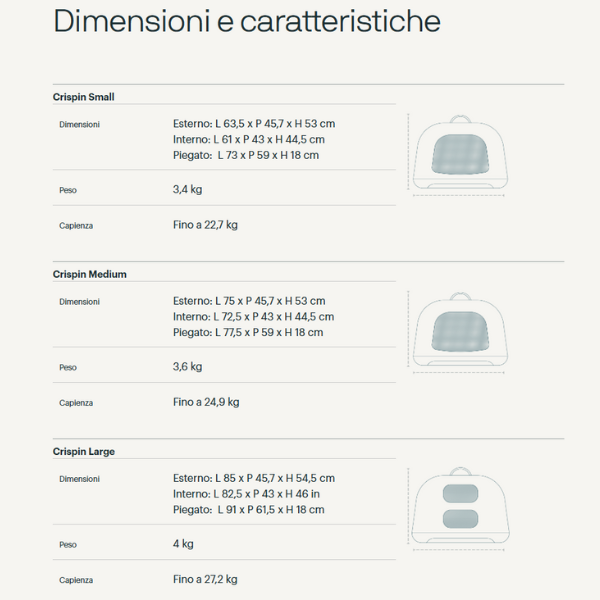Click the Dimensioni label under Crispin Small

pyautogui.click(x=79, y=125)
